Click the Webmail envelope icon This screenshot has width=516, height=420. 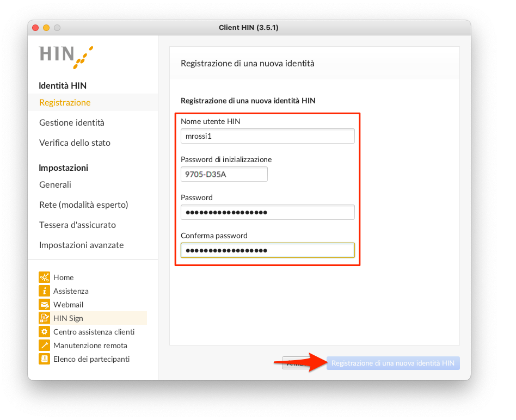(44, 305)
